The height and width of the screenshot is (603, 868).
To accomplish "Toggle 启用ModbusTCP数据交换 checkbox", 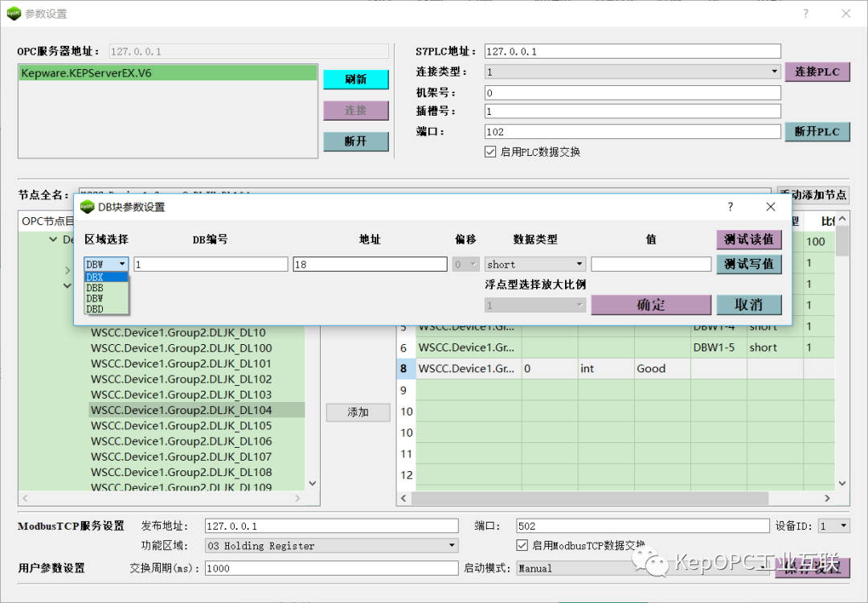I will coord(522,545).
